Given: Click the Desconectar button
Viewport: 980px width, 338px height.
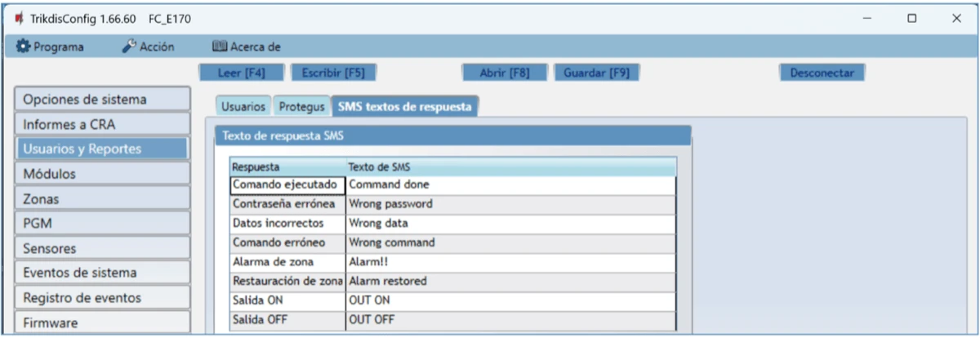Looking at the screenshot, I should point(821,73).
